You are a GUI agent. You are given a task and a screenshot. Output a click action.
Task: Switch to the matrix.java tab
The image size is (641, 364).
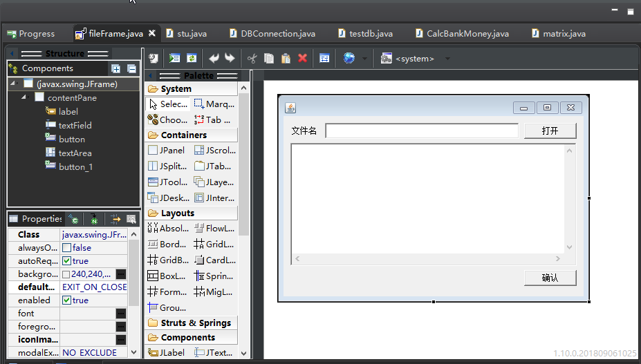(x=559, y=34)
